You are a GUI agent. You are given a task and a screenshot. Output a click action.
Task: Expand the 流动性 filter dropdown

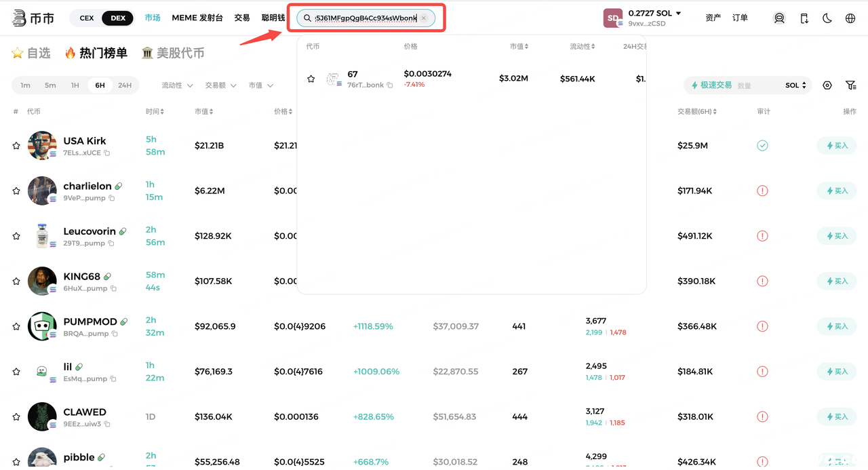[x=177, y=85]
